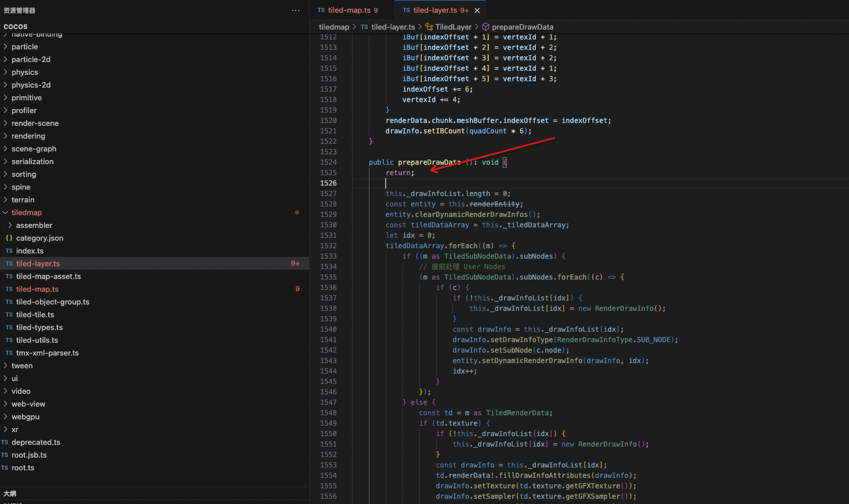Viewport: 849px width, 504px height.
Task: Click the tiled-layer.ts breadcrumb segment
Action: coord(388,27)
